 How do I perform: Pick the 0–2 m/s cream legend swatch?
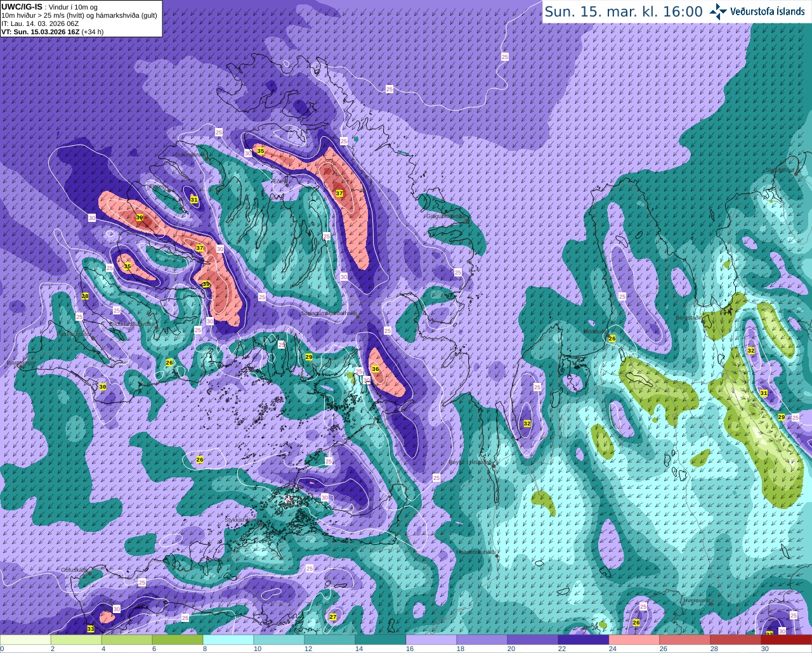(x=25, y=640)
